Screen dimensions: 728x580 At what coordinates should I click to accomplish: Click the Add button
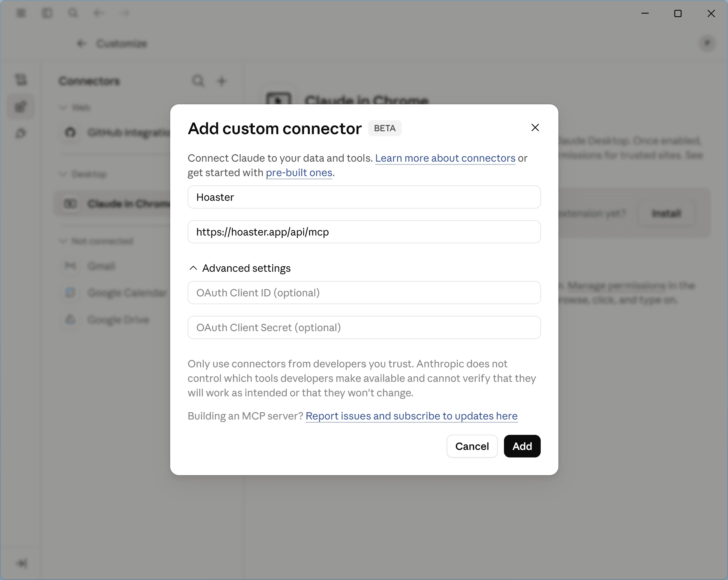click(522, 446)
